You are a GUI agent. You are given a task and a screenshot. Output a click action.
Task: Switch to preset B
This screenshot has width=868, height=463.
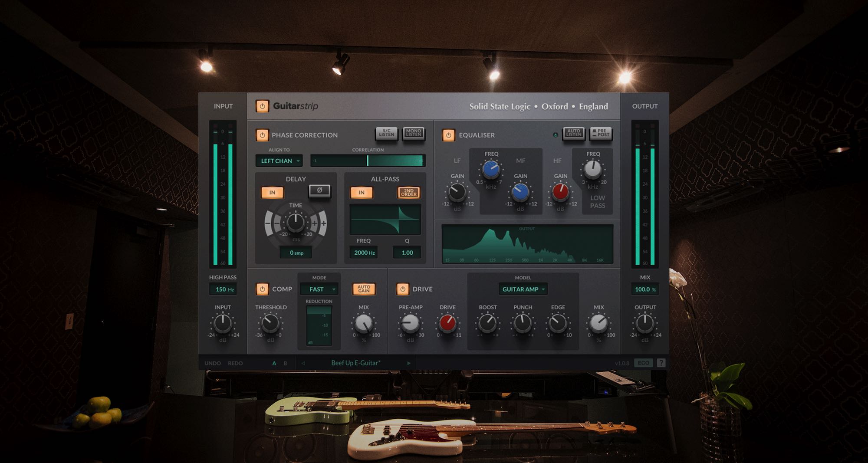(x=284, y=363)
